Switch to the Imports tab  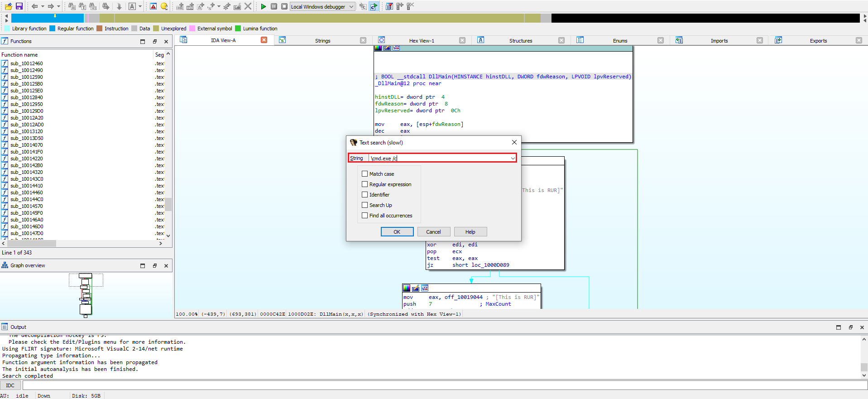[719, 41]
